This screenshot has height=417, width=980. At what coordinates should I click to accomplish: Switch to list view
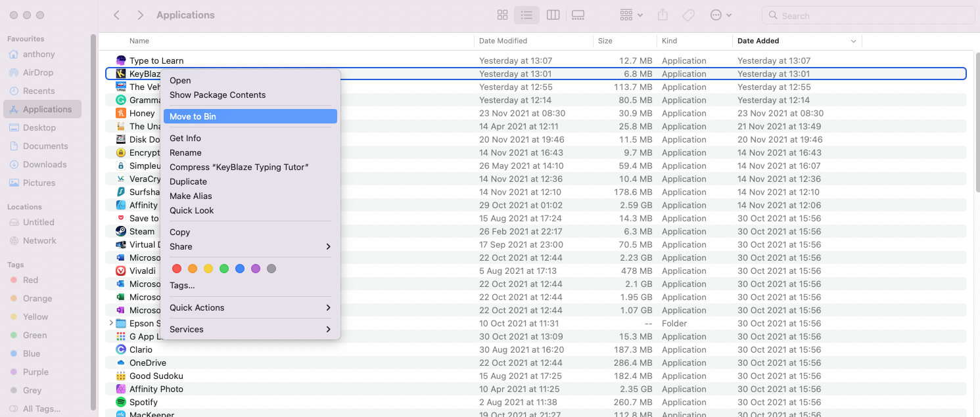click(x=526, y=15)
